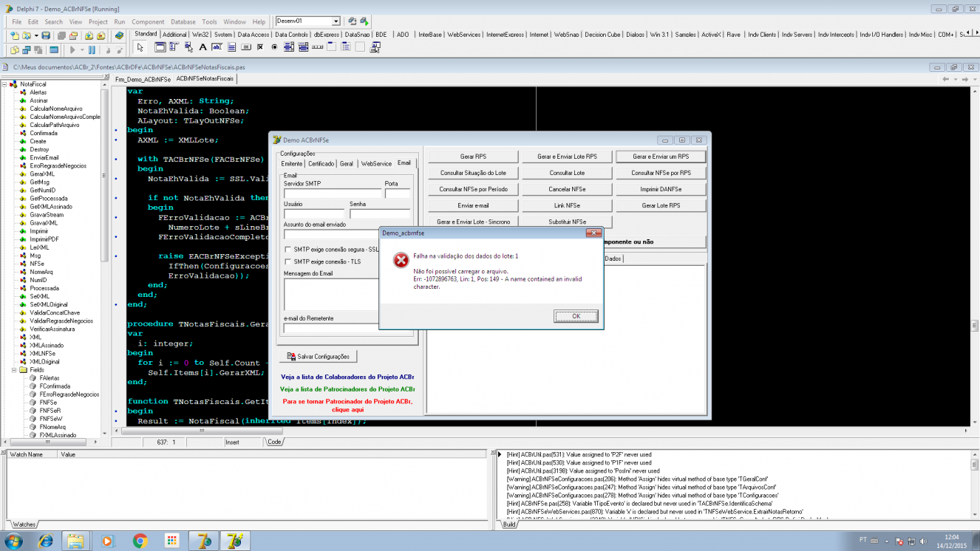
Task: Open the Project menu
Action: pos(98,21)
